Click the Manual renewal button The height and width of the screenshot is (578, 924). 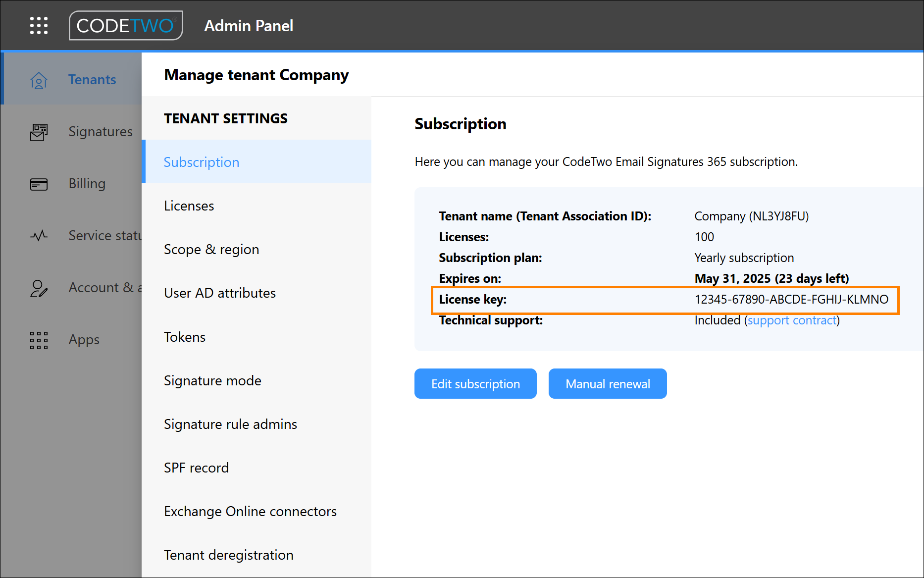point(608,383)
